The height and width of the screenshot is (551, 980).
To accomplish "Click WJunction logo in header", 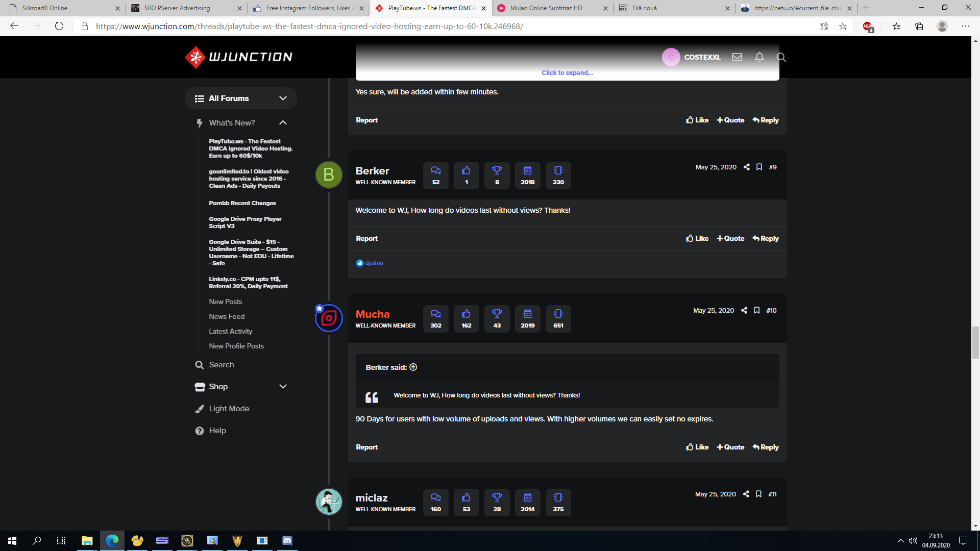I will pyautogui.click(x=238, y=57).
